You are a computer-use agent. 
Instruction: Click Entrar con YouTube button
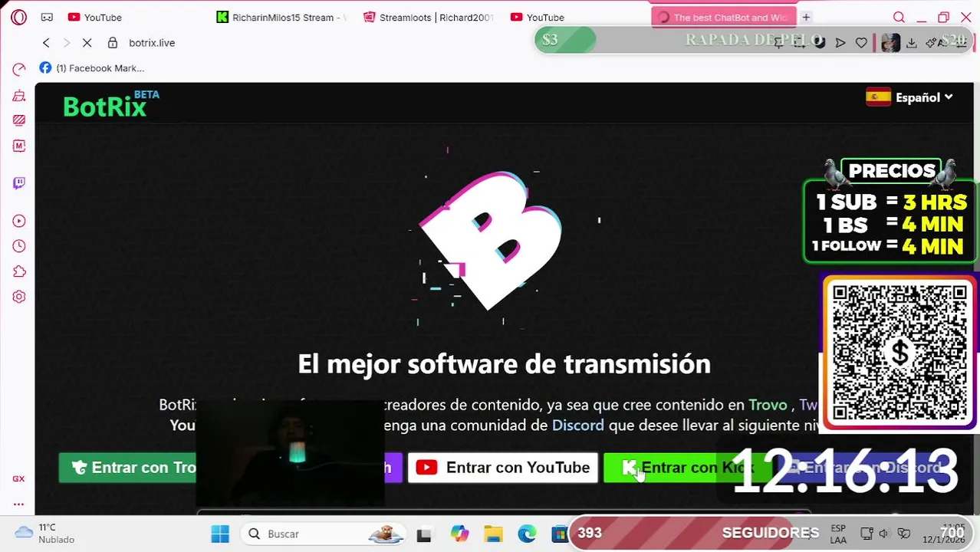[502, 468]
